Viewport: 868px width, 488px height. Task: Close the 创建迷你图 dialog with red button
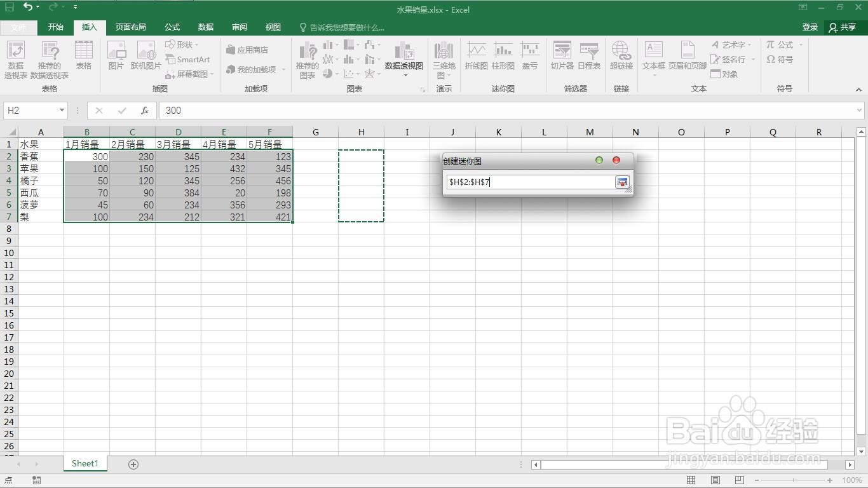pyautogui.click(x=616, y=160)
